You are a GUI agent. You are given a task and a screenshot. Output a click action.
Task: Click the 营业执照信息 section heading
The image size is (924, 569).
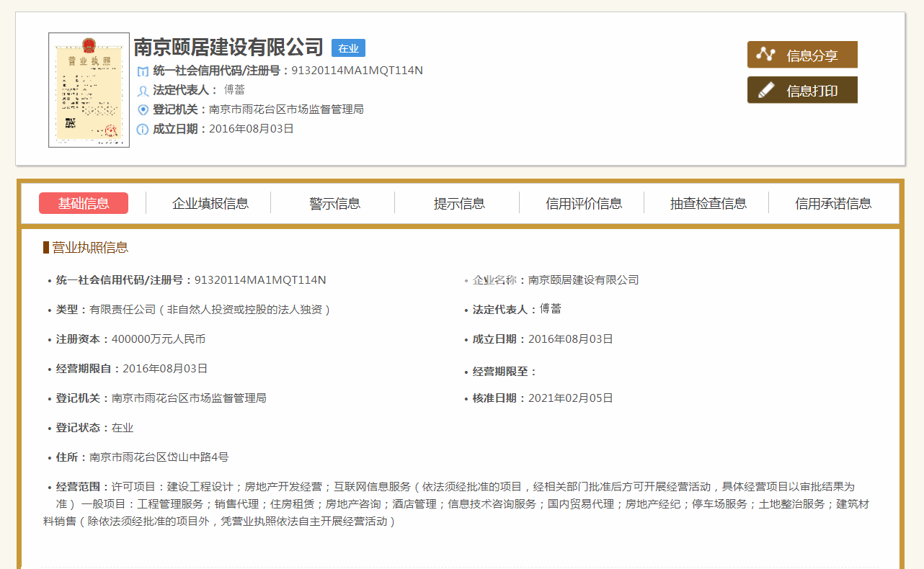90,248
